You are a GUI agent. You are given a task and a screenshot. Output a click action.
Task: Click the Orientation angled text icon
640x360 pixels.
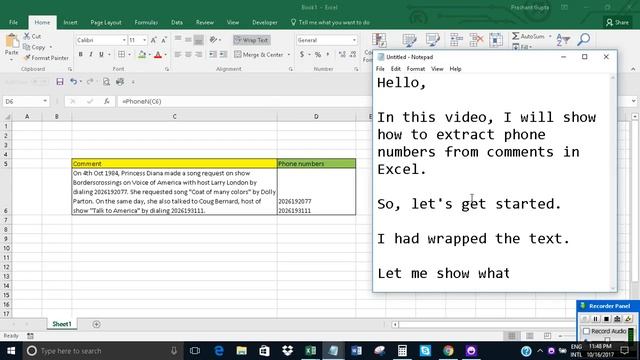213,40
